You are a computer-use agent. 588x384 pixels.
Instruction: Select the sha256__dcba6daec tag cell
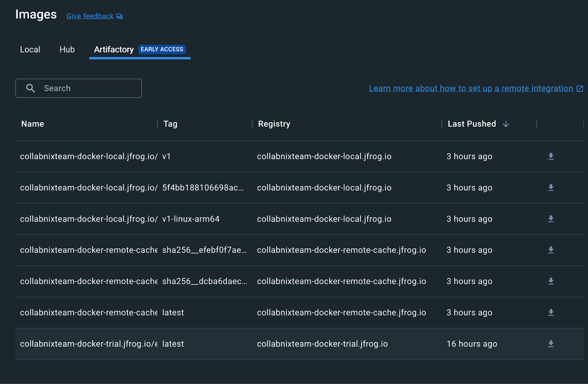coord(205,281)
